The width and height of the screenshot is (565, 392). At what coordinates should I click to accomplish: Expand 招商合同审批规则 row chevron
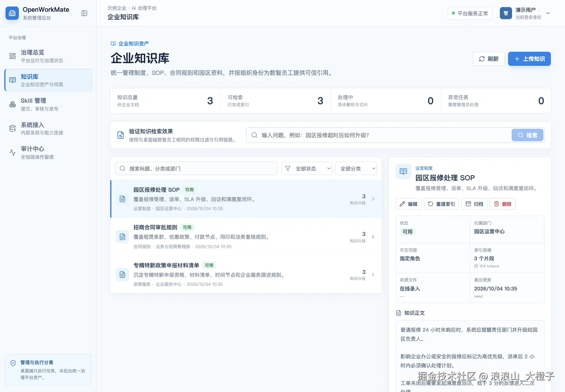(373, 237)
